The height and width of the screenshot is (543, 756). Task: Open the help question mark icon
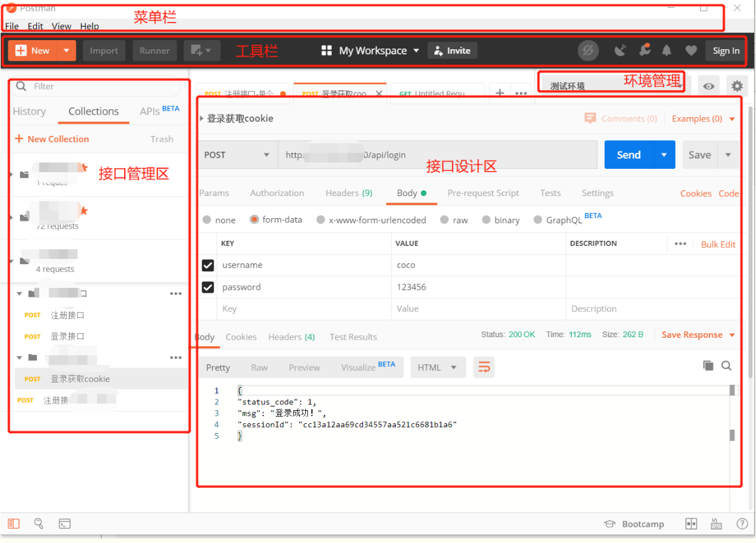742,524
